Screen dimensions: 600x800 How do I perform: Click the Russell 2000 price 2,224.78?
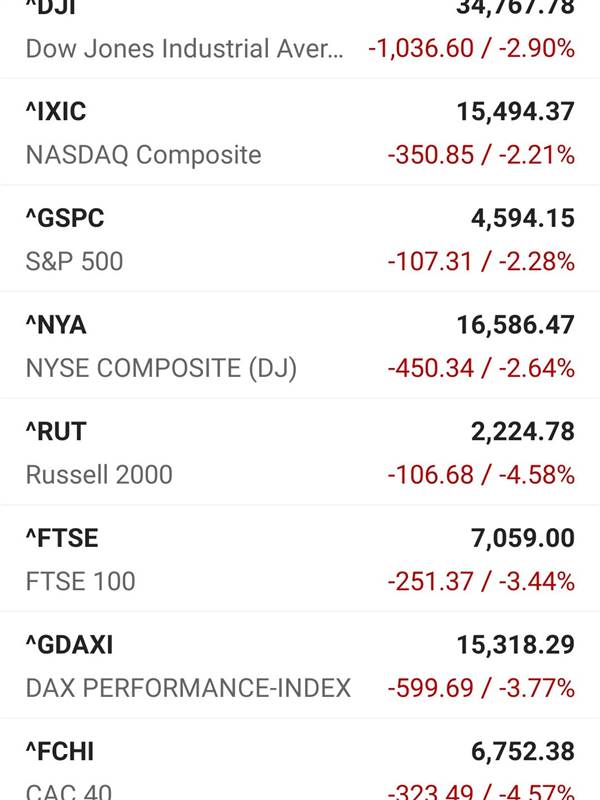[x=523, y=432]
